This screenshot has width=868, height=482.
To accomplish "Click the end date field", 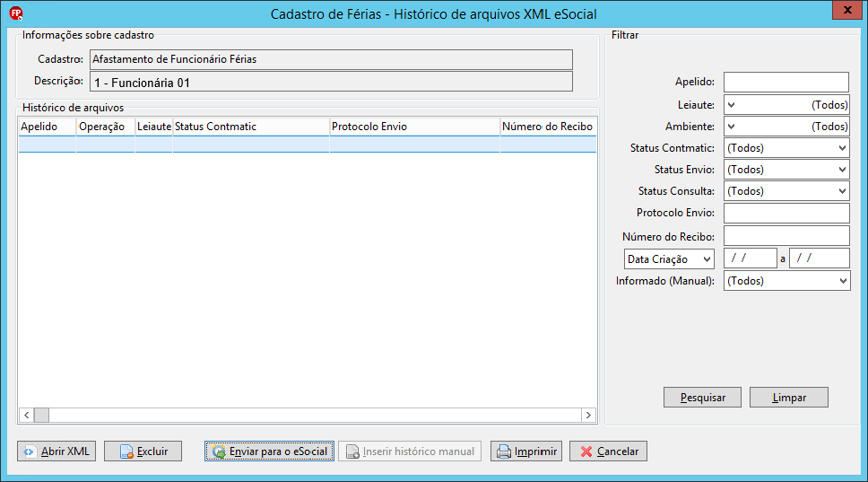I will tap(820, 259).
